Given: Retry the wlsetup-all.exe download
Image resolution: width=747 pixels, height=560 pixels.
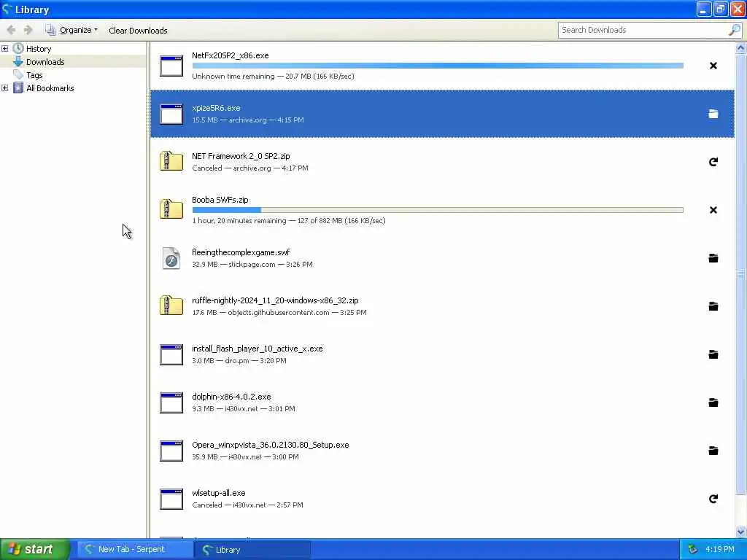Looking at the screenshot, I should coord(713,499).
